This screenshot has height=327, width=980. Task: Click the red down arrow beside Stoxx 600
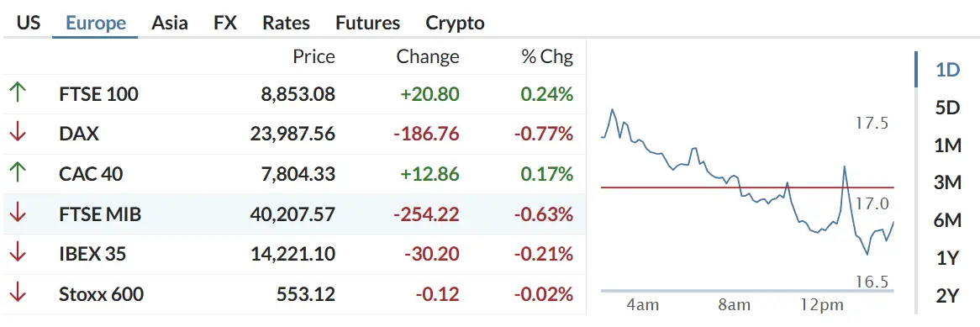click(x=18, y=293)
